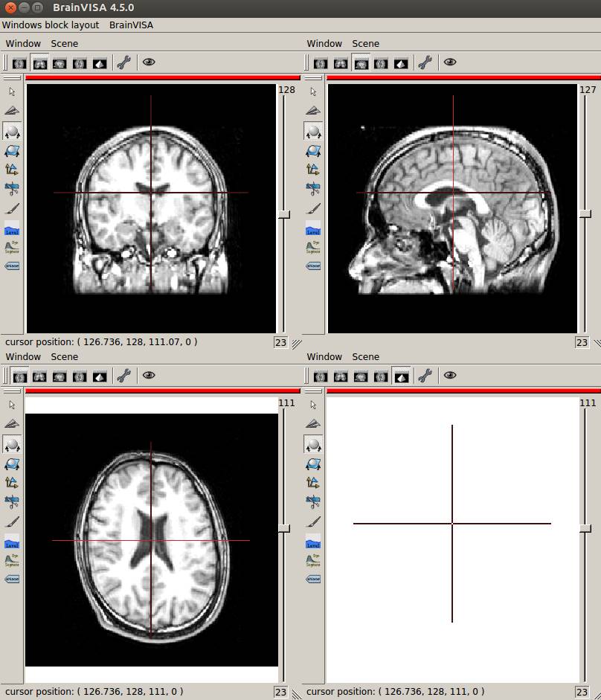Switch the sagittal view to axial orientation
The height and width of the screenshot is (700, 601).
[321, 63]
